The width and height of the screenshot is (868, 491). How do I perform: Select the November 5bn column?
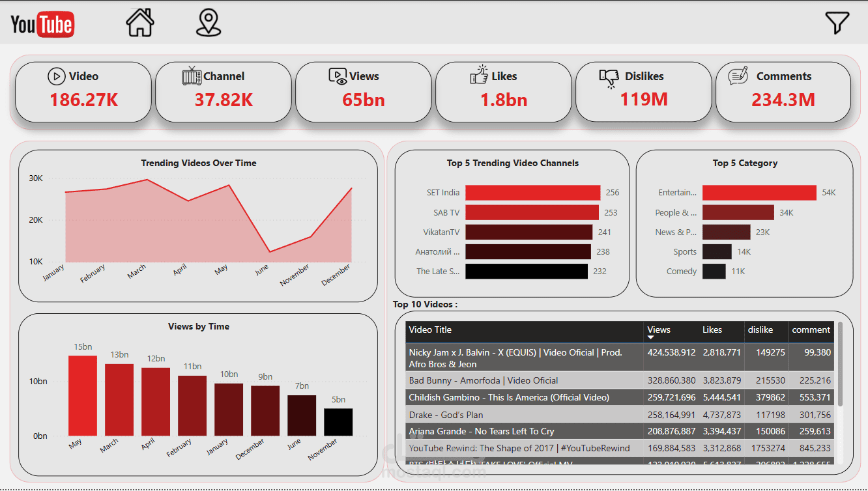338,422
